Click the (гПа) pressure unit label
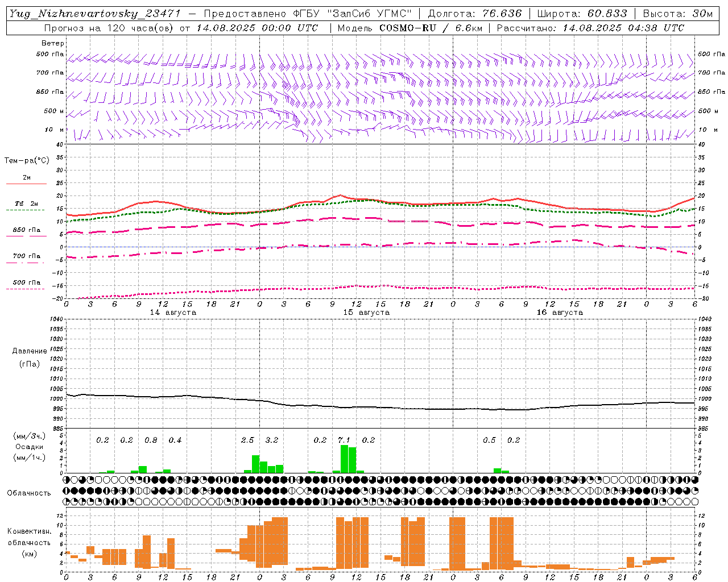Viewport: 728px width, 582px height. (x=30, y=364)
